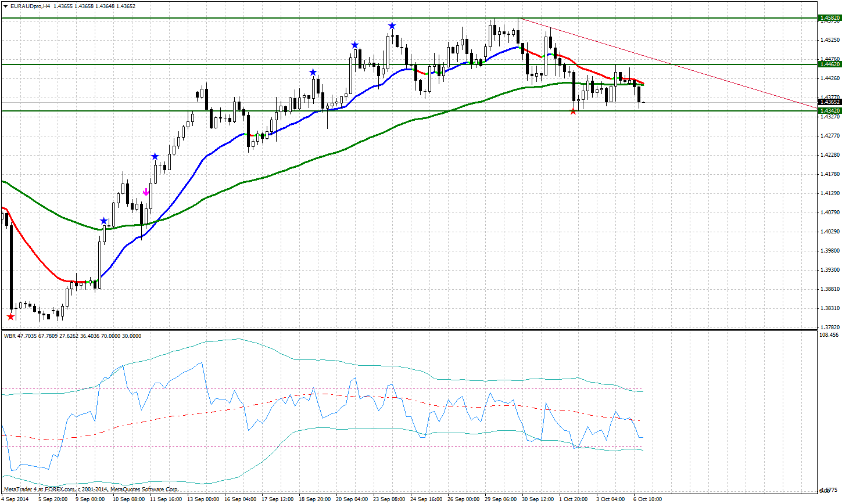Image resolution: width=842 pixels, height=504 pixels.
Task: Toggle the chart collapse triangle top left
Action: (5, 5)
